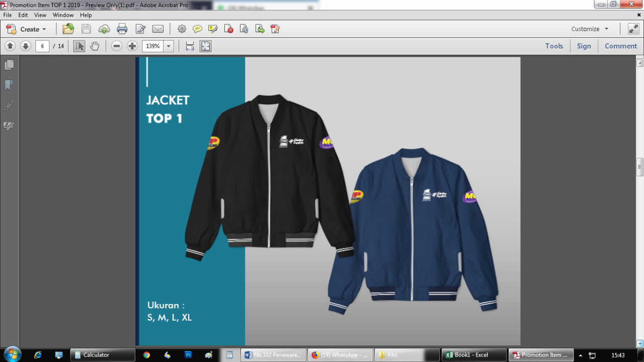Viewport: 644px width, 362px height.
Task: Switch to Firefox WhatsApp taskbar window
Action: click(340, 355)
